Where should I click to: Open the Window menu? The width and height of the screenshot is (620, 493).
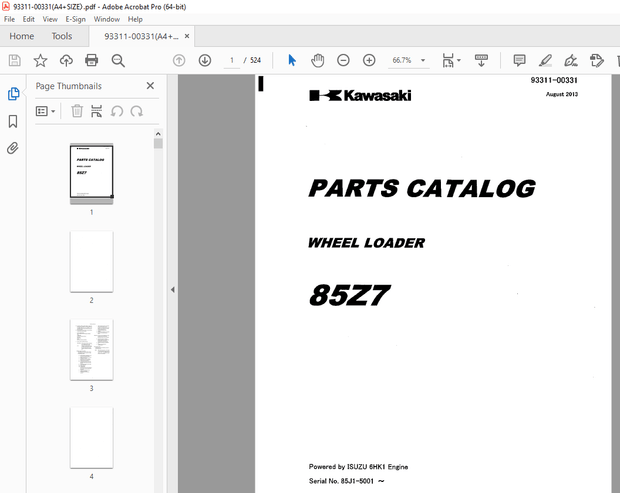(107, 19)
